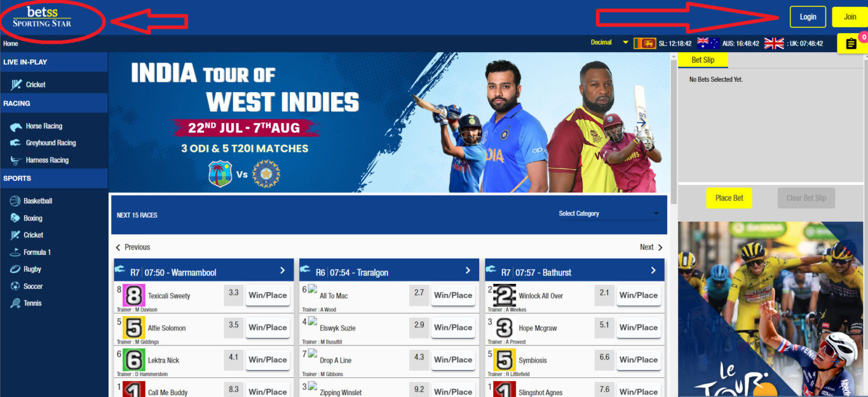Screen dimensions: 868x397
Task: Expand the R7 07:50 Warrnambool race
Action: pyautogui.click(x=203, y=271)
